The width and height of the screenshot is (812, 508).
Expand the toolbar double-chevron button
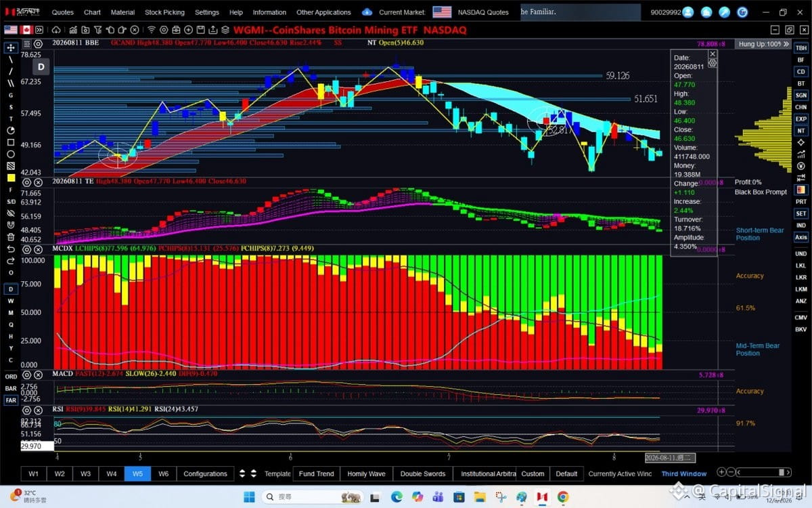pyautogui.click(x=40, y=30)
